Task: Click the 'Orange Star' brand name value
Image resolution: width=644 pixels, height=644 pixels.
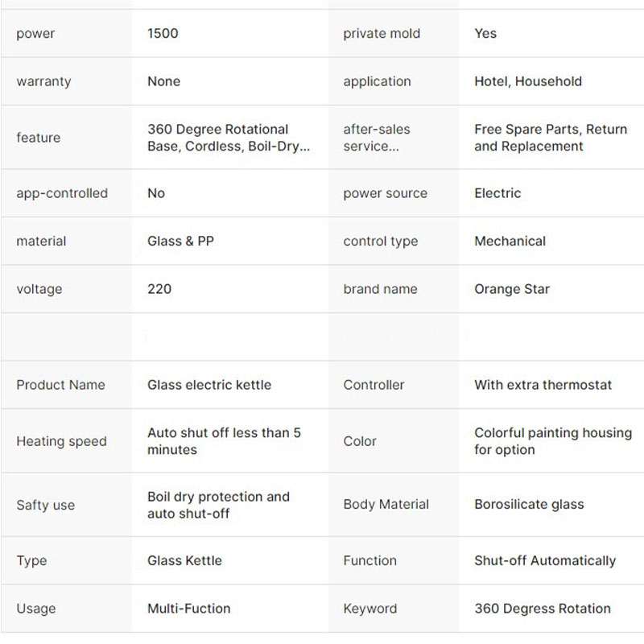Action: coord(512,289)
